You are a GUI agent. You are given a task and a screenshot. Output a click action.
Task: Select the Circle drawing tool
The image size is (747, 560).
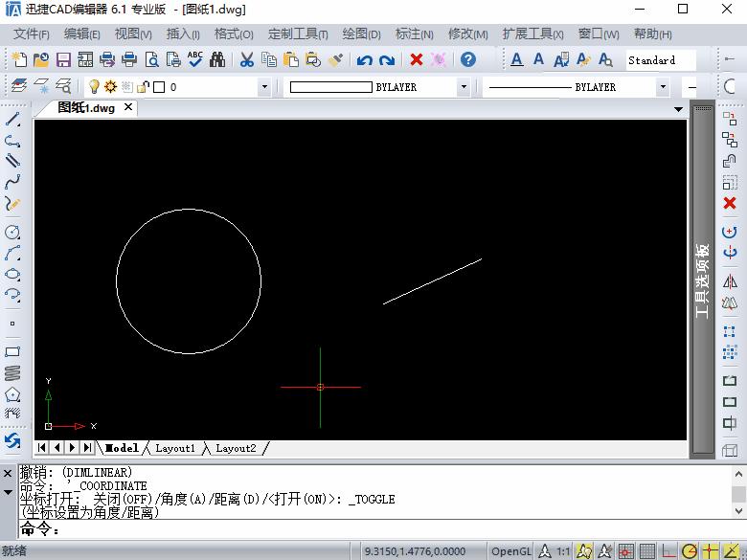(12, 232)
